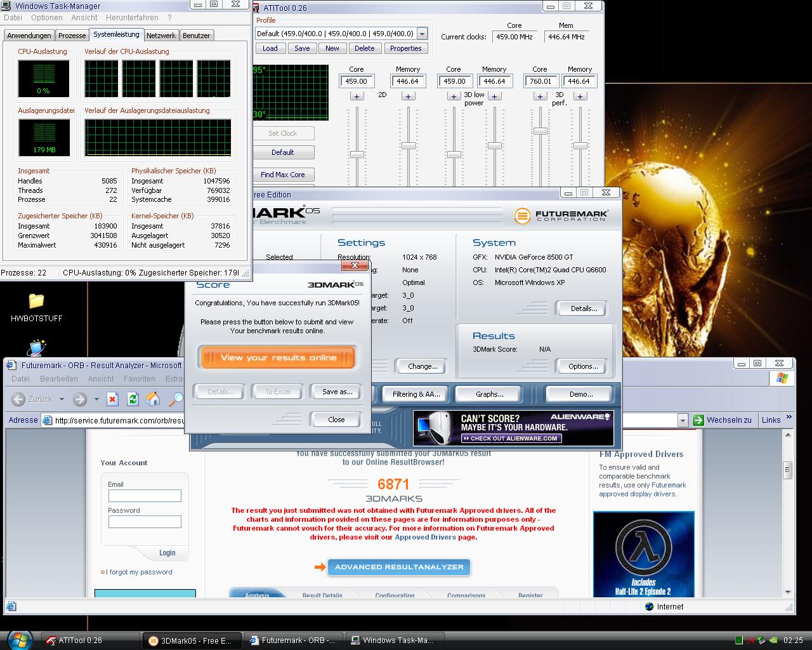Click the Half-Life 2 Episode 2 ad image

coord(644,554)
